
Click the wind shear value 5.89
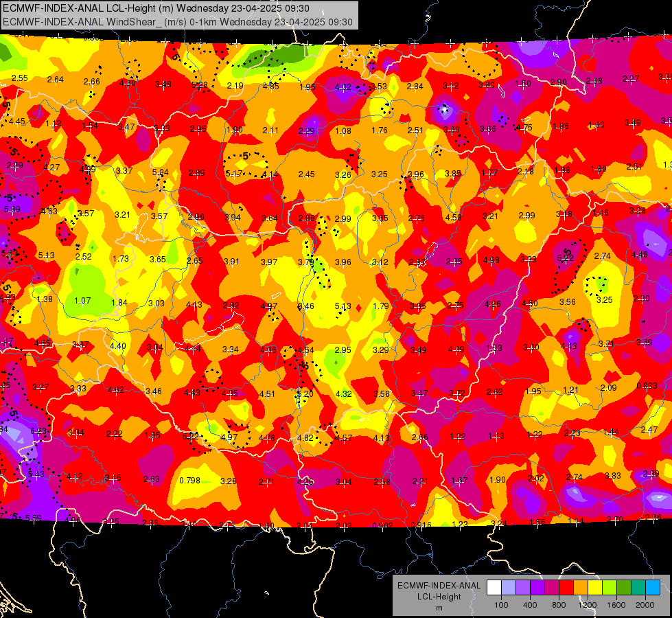(12, 209)
